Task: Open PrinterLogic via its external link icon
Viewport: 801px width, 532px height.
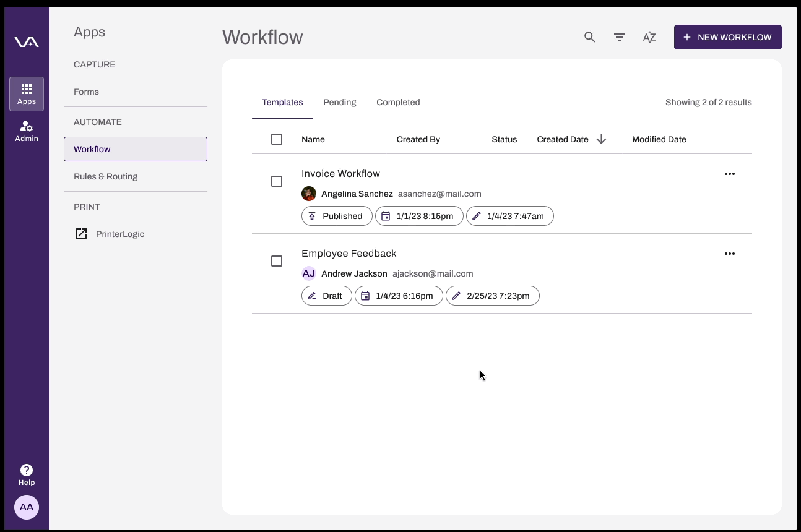Action: [81, 234]
